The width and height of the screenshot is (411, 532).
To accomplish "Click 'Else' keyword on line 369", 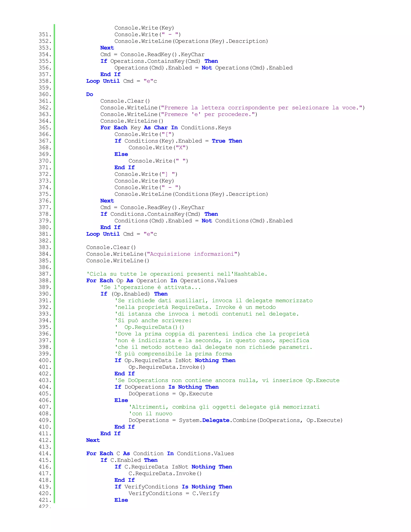I will [121, 154].
